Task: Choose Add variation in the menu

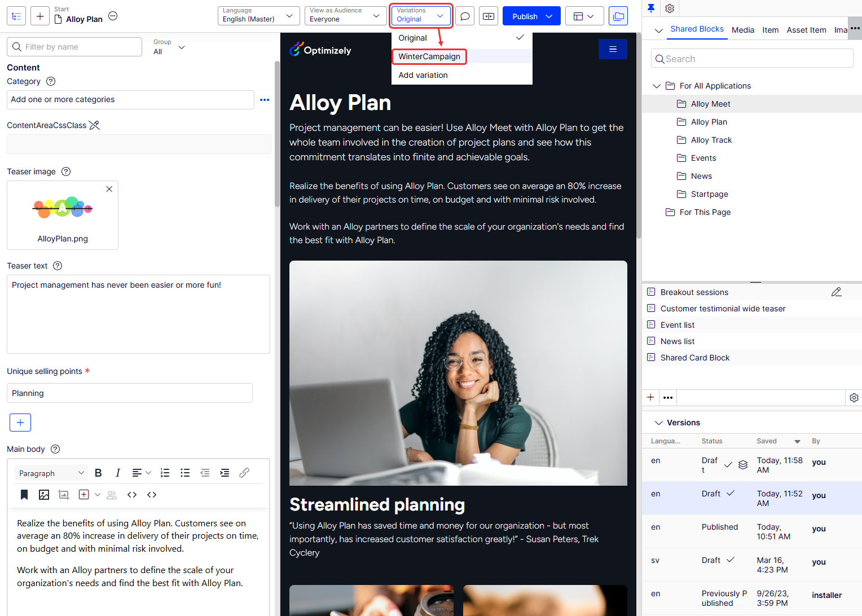Action: [x=423, y=75]
